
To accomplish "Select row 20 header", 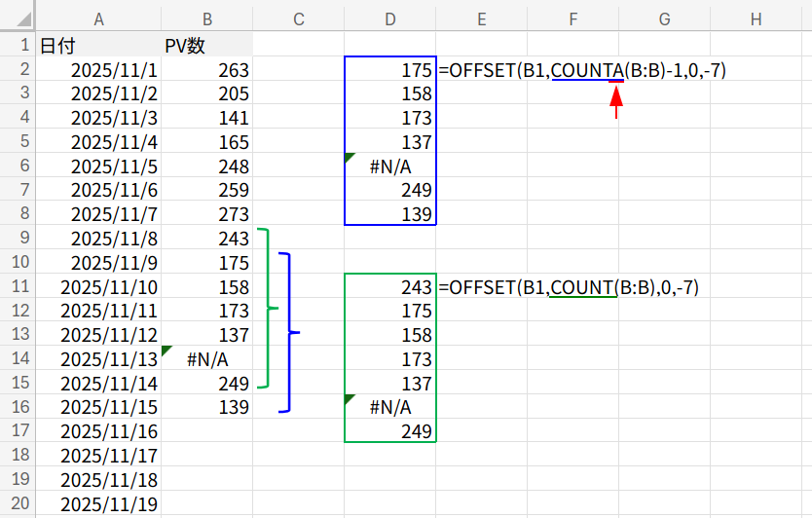I will pyautogui.click(x=18, y=503).
